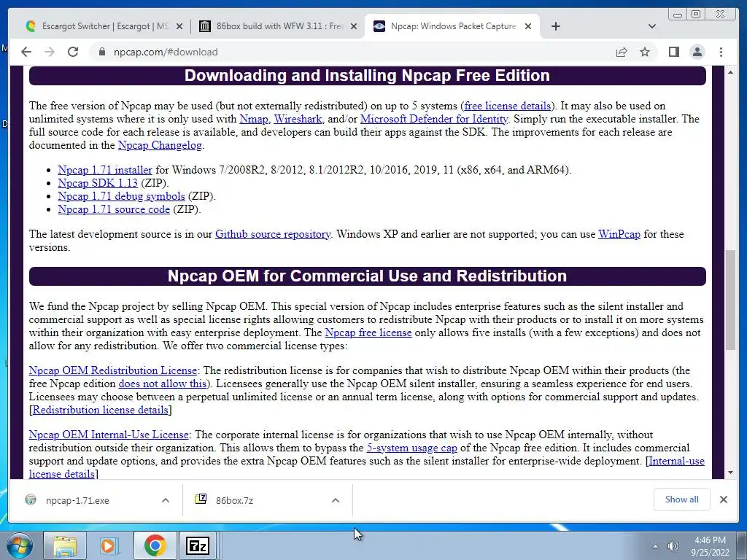Follow the Nmap link
Viewport: 747px width, 560px height.
point(253,119)
